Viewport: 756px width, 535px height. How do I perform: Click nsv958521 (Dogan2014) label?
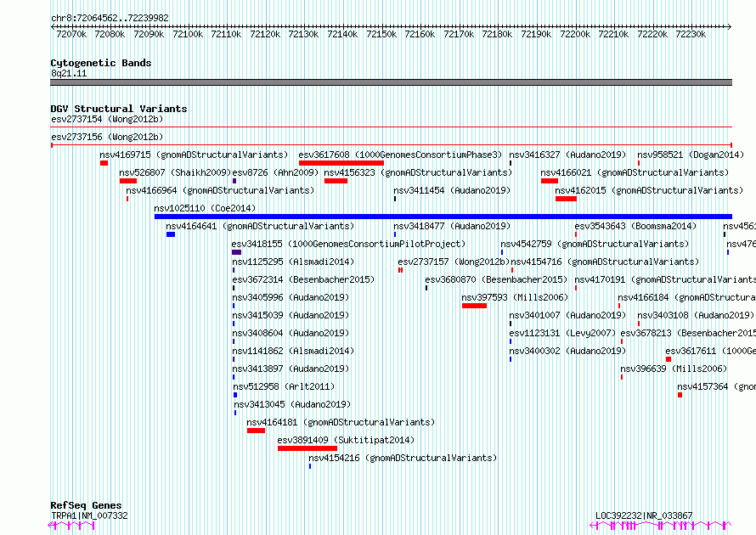tap(691, 155)
